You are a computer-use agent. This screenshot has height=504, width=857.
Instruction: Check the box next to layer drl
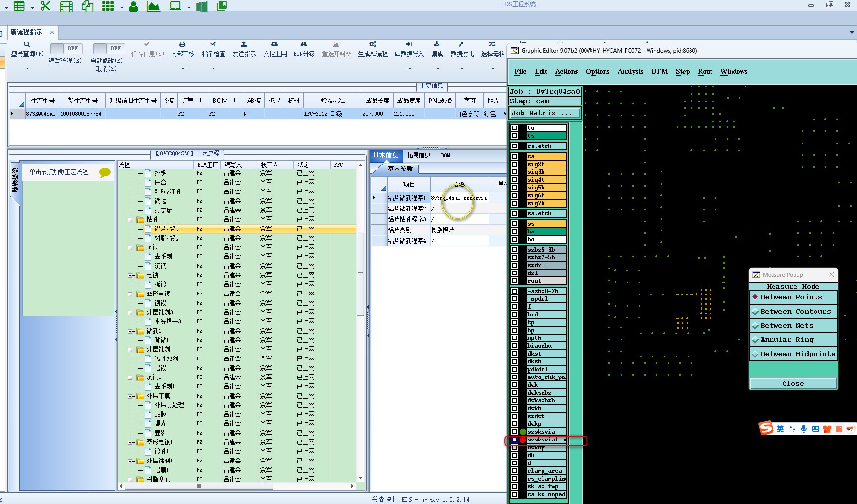[x=515, y=273]
